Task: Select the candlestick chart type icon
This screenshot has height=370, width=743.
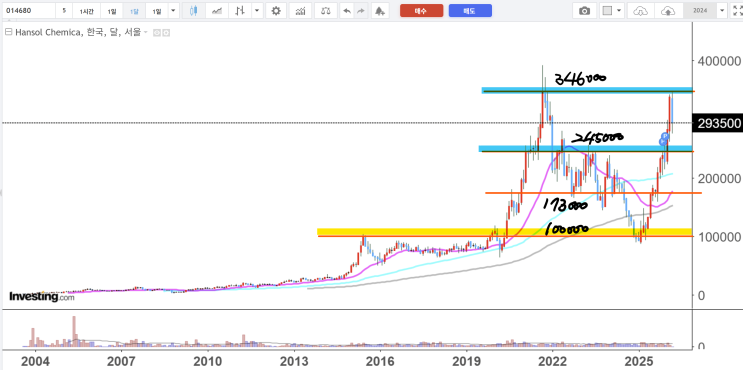Action: click(x=193, y=10)
